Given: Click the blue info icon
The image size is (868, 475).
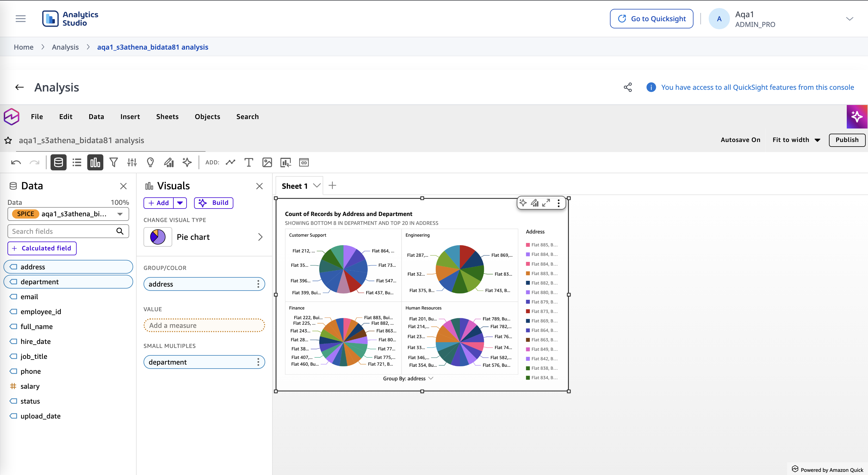Looking at the screenshot, I should tap(651, 87).
